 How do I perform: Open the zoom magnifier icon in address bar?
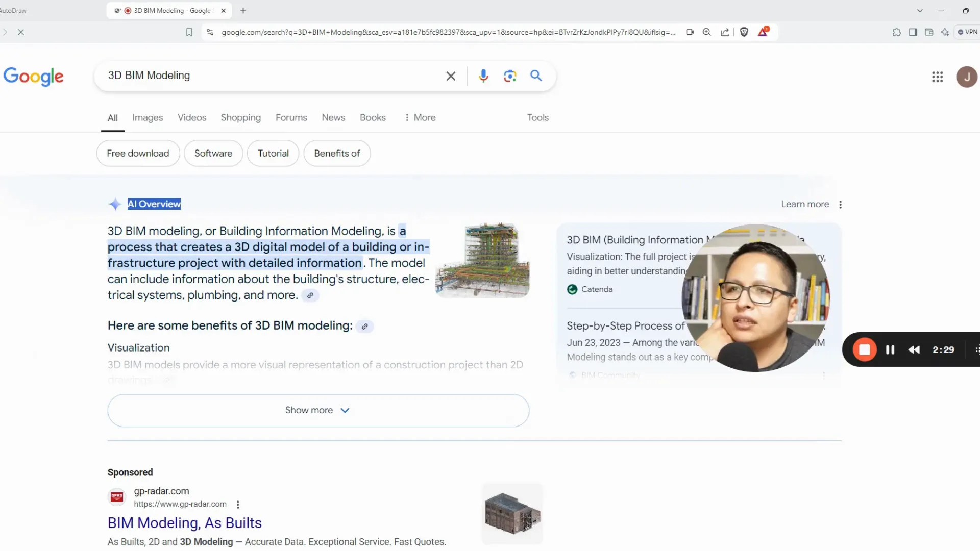tap(707, 32)
